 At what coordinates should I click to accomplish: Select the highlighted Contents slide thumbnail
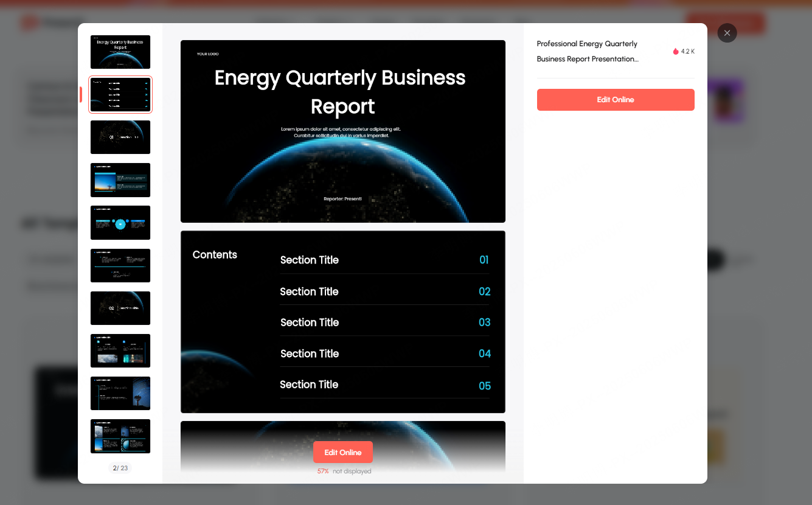(x=120, y=94)
